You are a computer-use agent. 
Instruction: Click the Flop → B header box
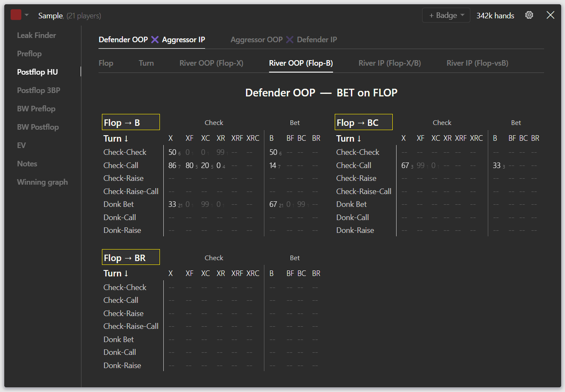tap(131, 122)
